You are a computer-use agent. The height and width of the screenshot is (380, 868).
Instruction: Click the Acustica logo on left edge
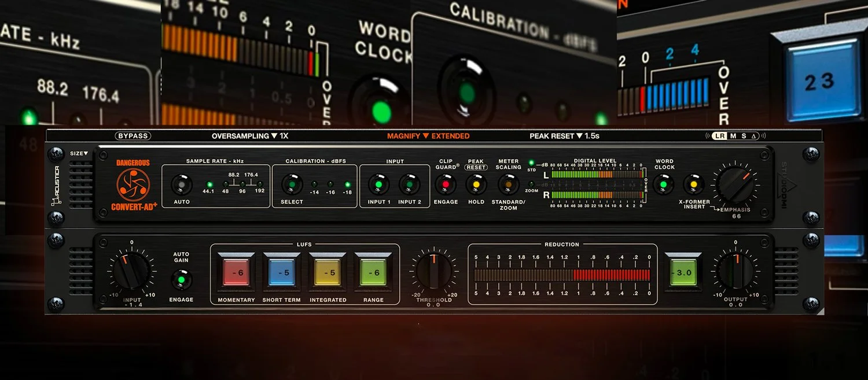click(x=55, y=186)
